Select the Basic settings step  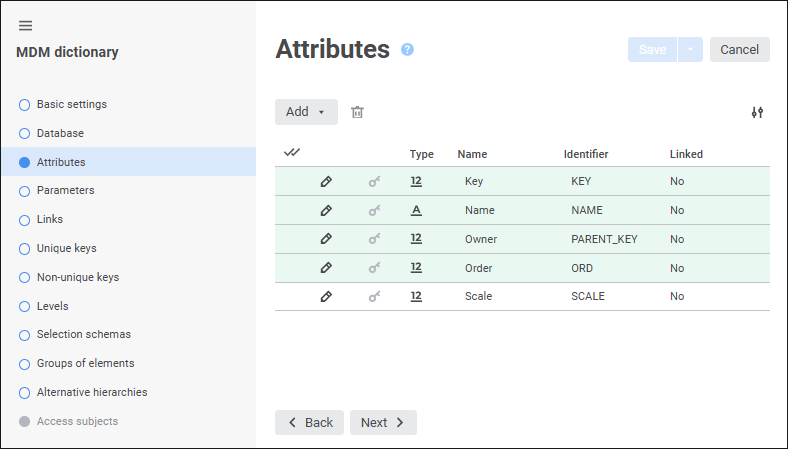coord(72,104)
